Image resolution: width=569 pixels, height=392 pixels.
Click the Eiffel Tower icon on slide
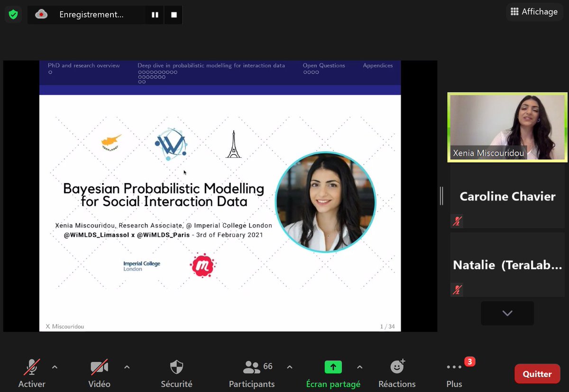[233, 144]
